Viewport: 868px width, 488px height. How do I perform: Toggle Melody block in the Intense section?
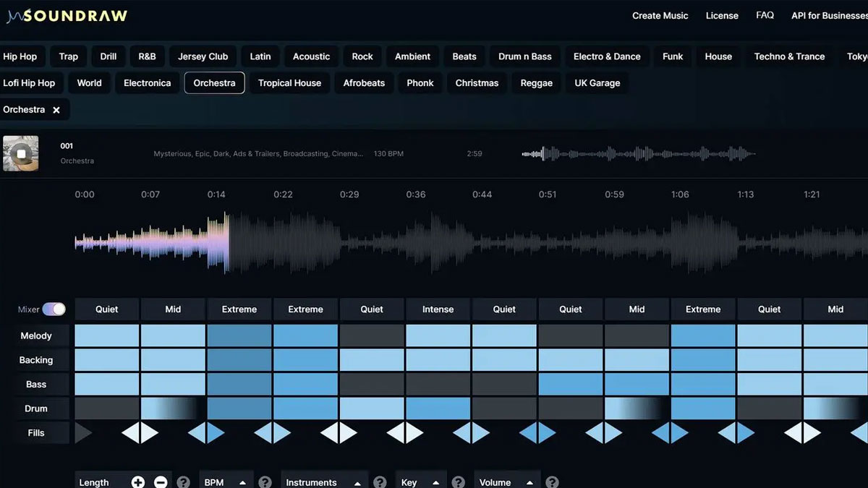(x=438, y=335)
